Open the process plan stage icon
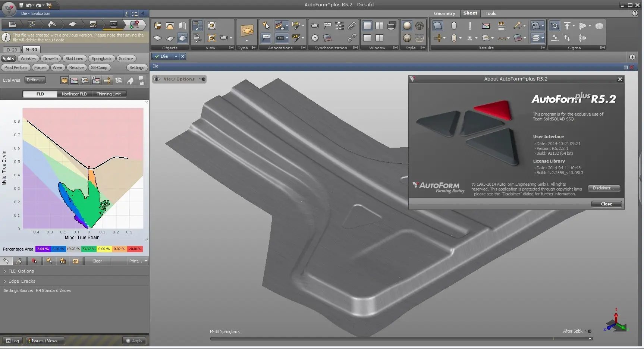This screenshot has height=349, width=644. click(32, 25)
